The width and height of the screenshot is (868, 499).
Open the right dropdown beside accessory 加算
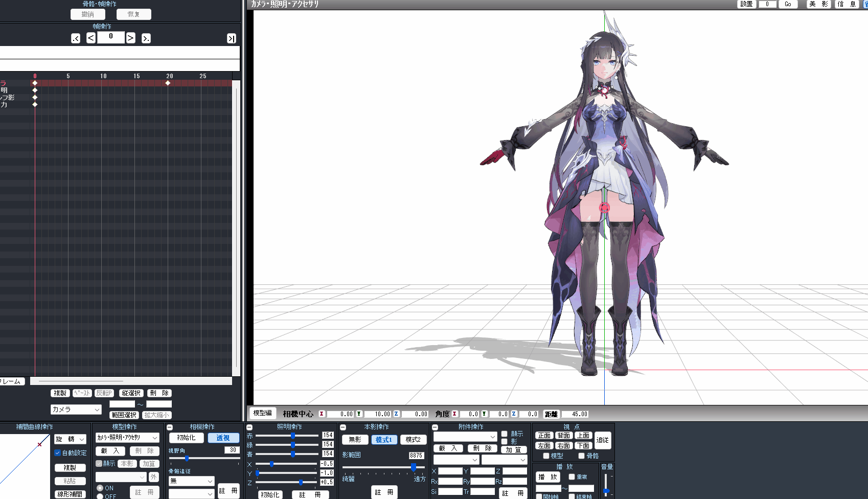(x=504, y=460)
